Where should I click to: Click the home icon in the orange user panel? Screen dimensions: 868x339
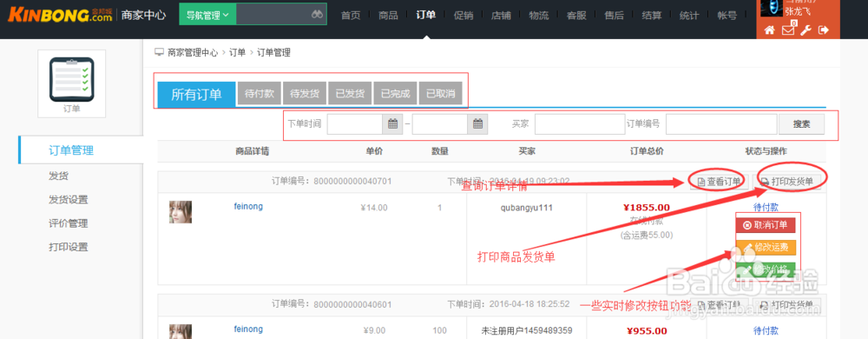769,30
